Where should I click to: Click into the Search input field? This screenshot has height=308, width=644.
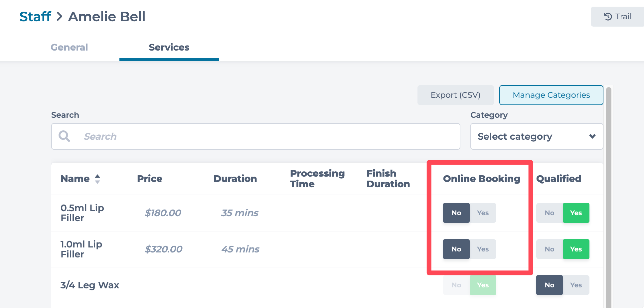(x=256, y=136)
